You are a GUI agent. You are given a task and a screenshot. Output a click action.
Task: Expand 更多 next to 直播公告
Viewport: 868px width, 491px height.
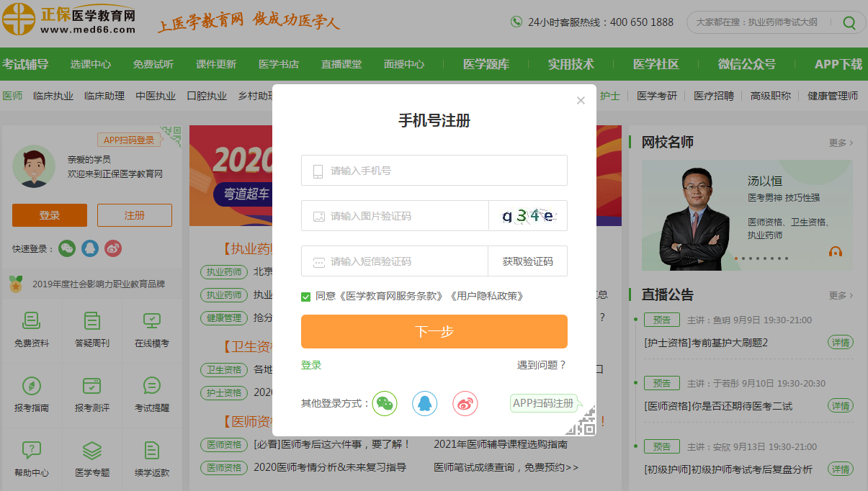(x=840, y=295)
